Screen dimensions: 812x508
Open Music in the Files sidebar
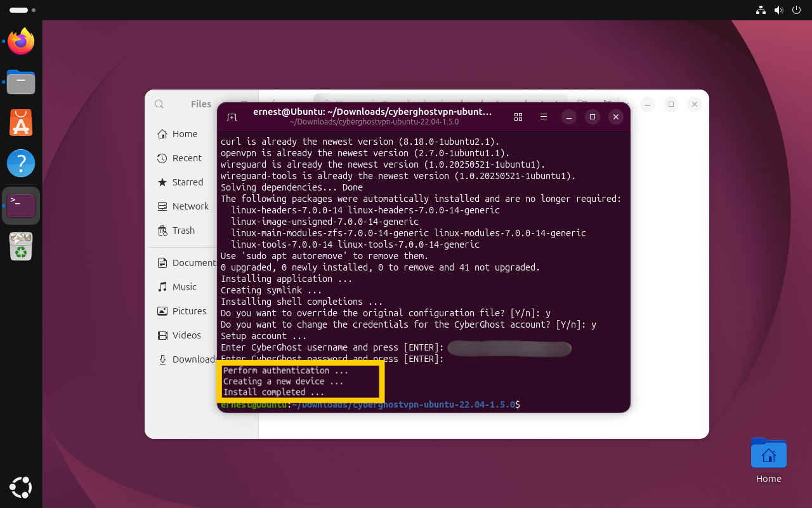[x=183, y=287]
